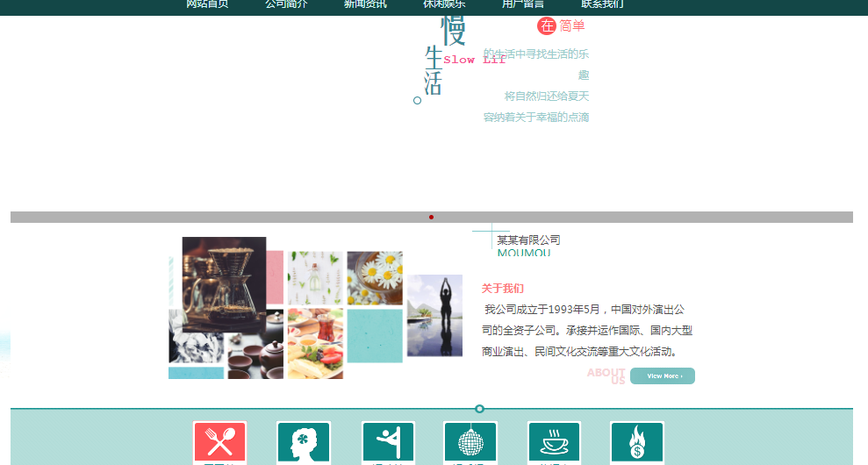Open the yoga pose fitness icon
The height and width of the screenshot is (465, 868).
(x=388, y=442)
